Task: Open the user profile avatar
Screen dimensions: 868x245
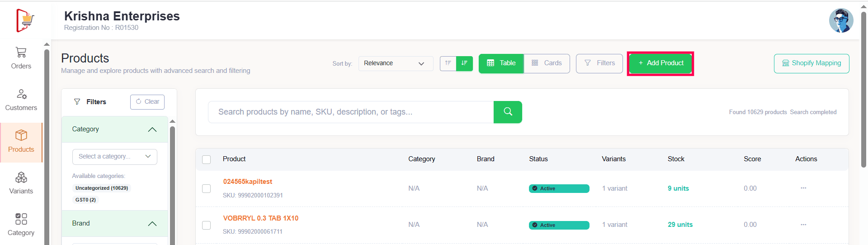Action: pyautogui.click(x=840, y=20)
